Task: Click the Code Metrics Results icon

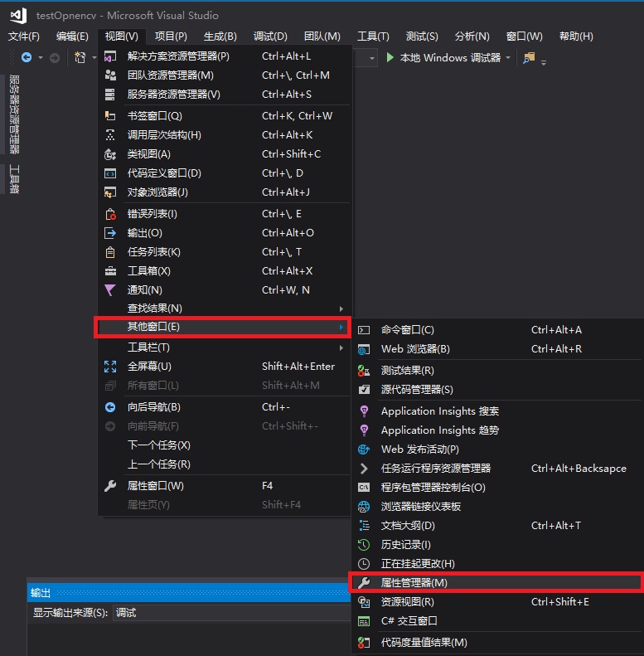Action: pyautogui.click(x=364, y=643)
